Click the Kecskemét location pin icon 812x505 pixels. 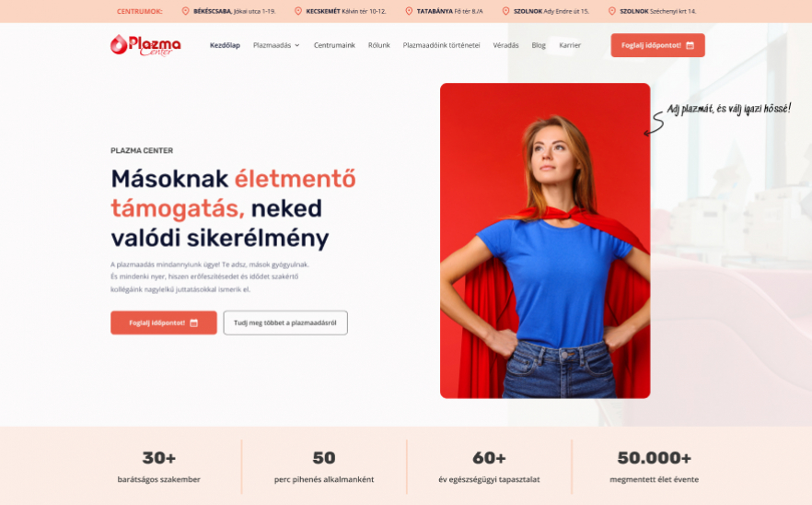pos(298,11)
